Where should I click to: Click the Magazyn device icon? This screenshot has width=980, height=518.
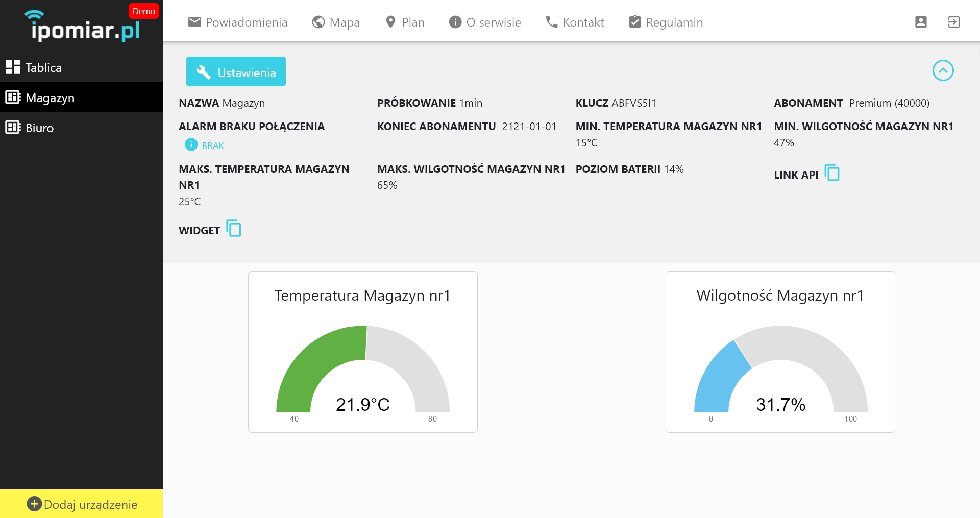click(13, 97)
